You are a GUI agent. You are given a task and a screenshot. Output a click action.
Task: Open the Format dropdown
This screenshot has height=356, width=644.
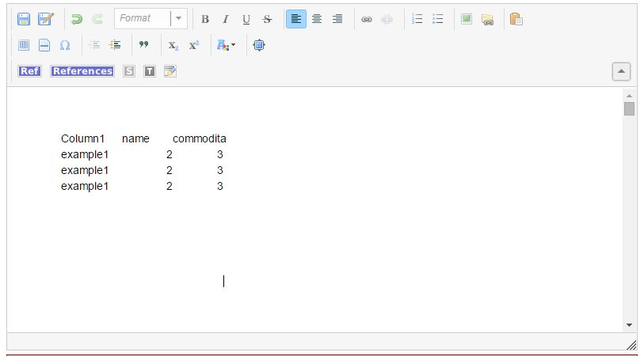coord(150,19)
